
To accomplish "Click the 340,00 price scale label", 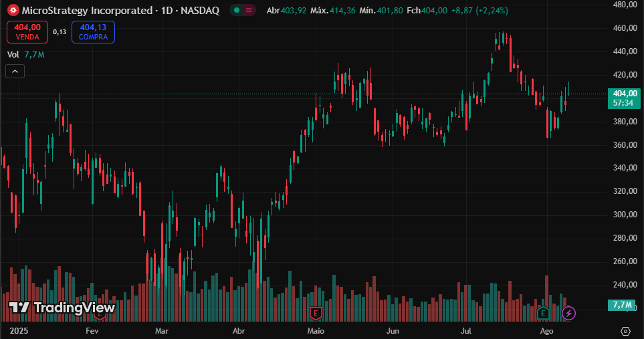I will coord(625,167).
